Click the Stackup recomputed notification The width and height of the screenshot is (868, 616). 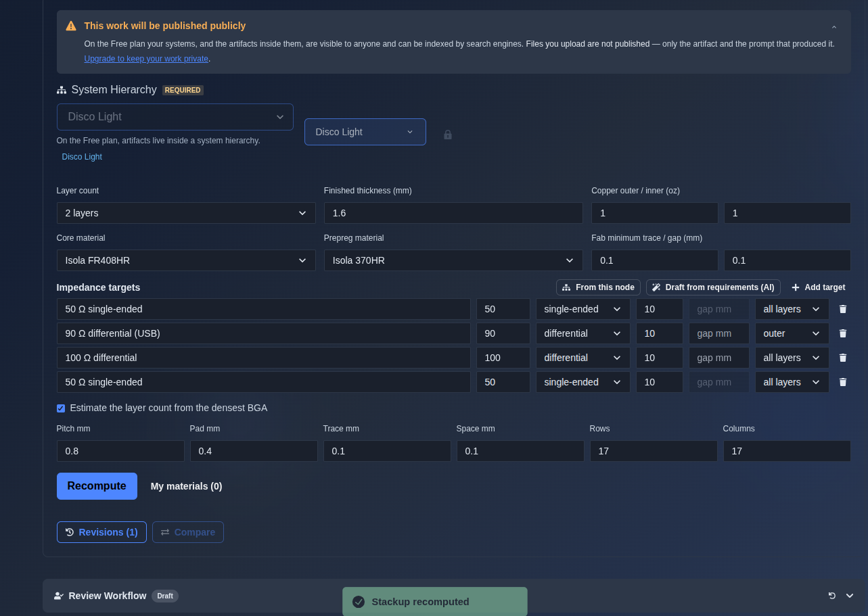(434, 602)
